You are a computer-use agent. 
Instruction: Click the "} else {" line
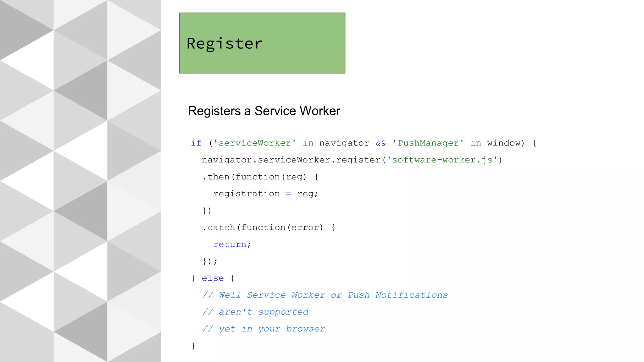213,278
